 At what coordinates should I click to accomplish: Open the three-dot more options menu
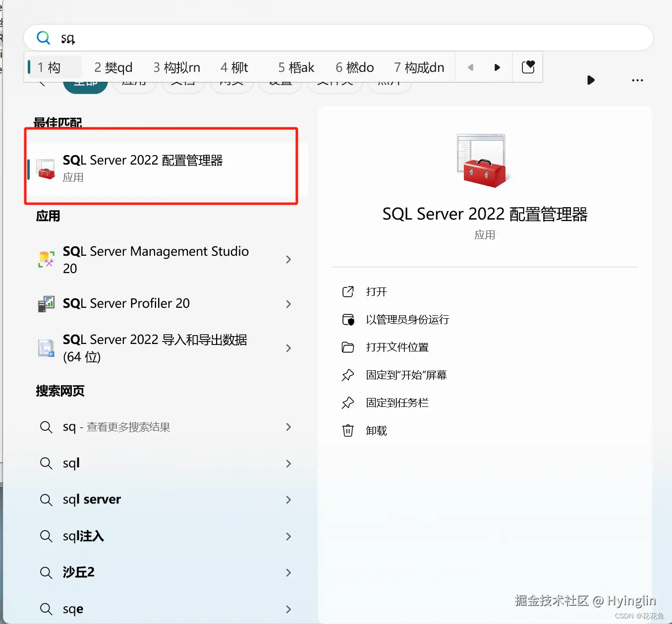point(637,80)
